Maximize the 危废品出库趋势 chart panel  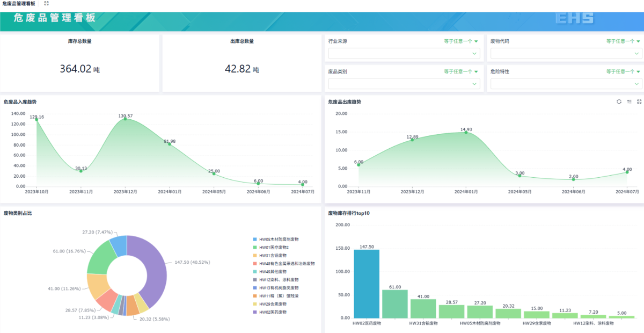point(639,102)
